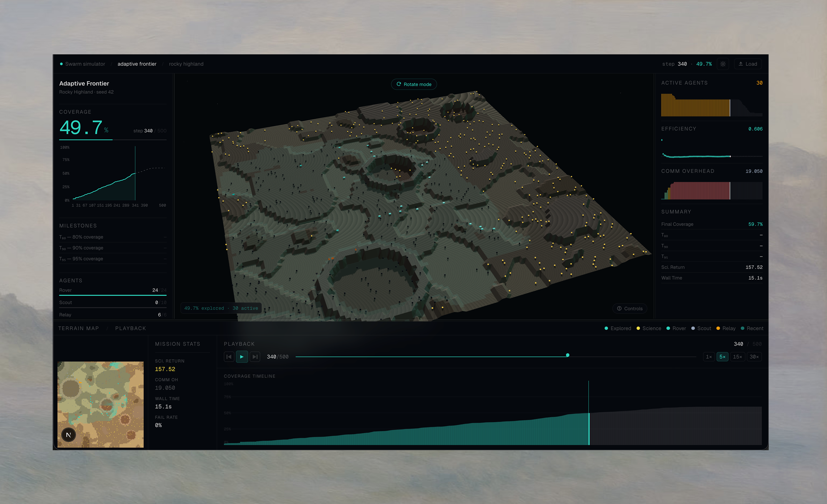This screenshot has height=504, width=827.
Task: Click Swarm simulator breadcrumb
Action: [x=85, y=64]
